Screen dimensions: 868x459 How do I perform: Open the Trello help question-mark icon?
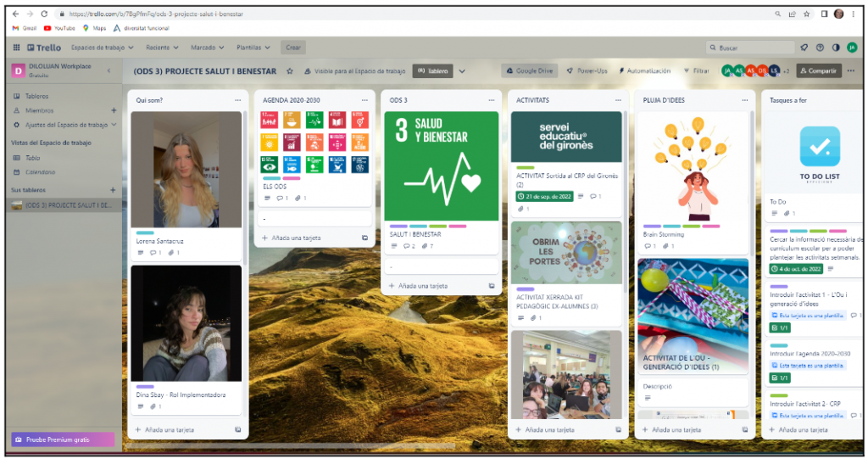pos(820,48)
